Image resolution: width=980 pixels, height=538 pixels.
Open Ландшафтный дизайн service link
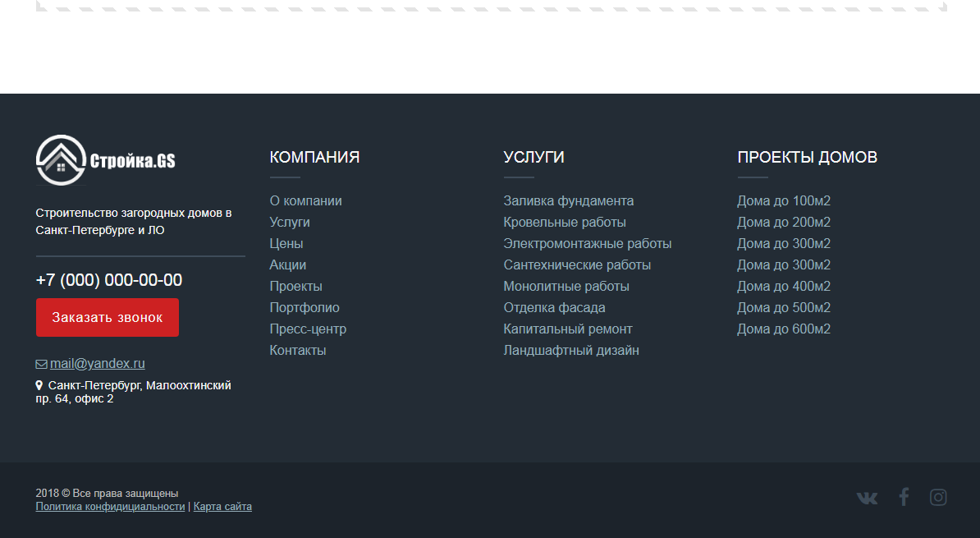570,350
